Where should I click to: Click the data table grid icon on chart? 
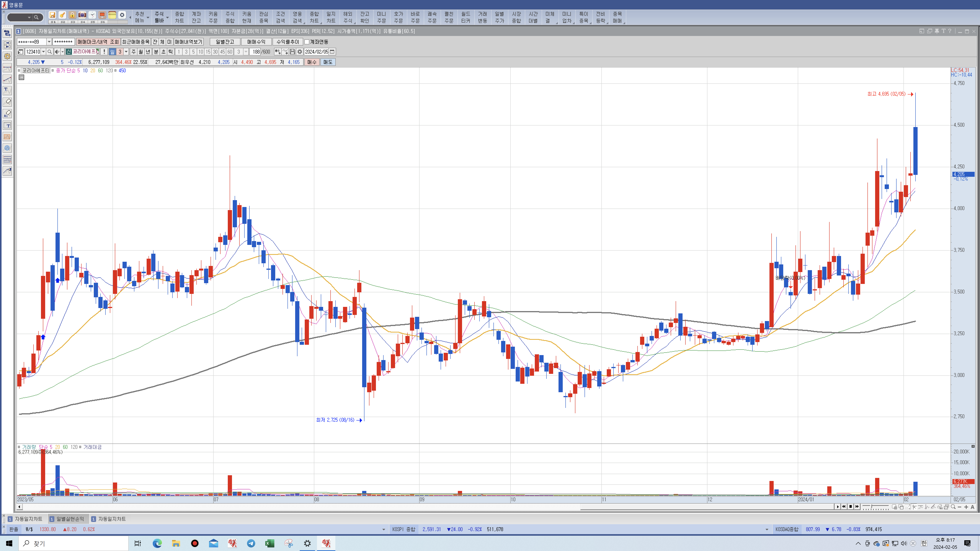21,77
